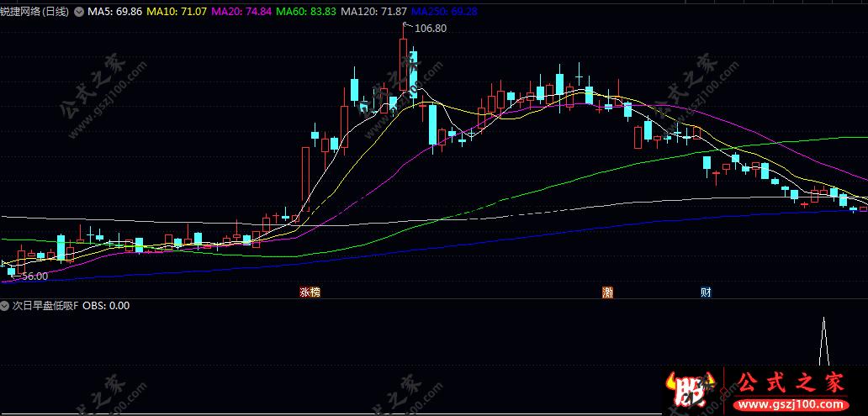868x416 pixels.
Task: Click the tall red candle at the 106.80 peak
Action: [x=403, y=66]
